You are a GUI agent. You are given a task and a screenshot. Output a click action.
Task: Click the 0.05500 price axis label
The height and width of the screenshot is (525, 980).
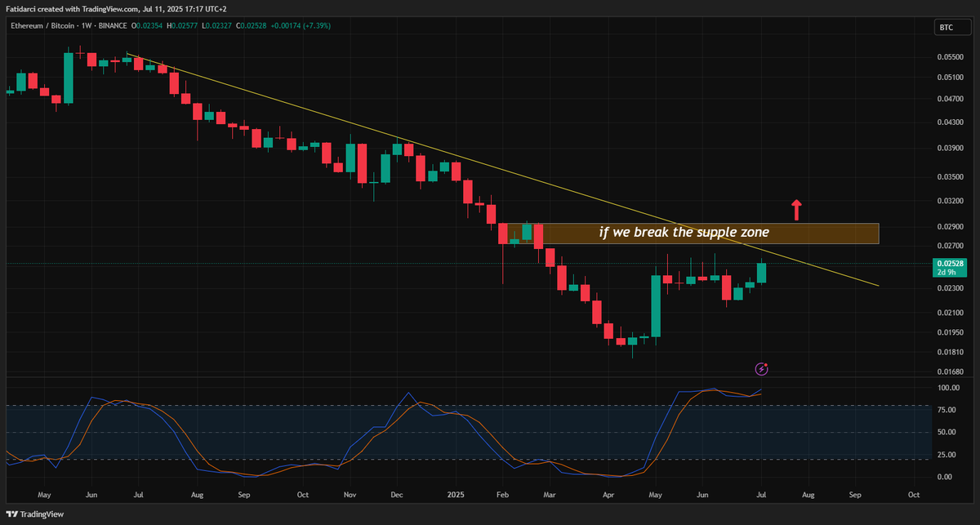coord(951,57)
